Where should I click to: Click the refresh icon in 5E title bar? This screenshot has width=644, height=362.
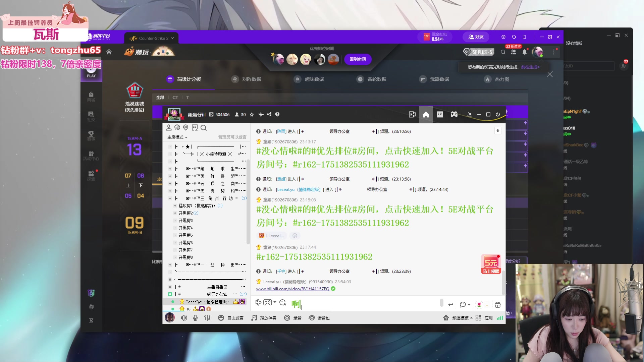(x=514, y=37)
